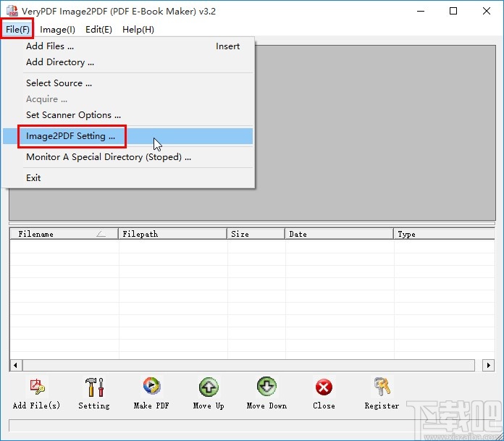504x441 pixels.
Task: Click the VeryPDF app icon in title bar
Action: click(12, 11)
